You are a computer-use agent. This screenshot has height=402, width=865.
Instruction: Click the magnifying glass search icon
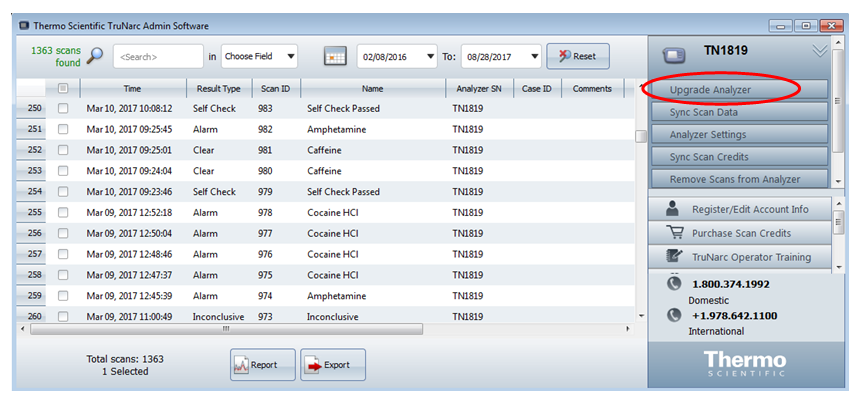[94, 56]
